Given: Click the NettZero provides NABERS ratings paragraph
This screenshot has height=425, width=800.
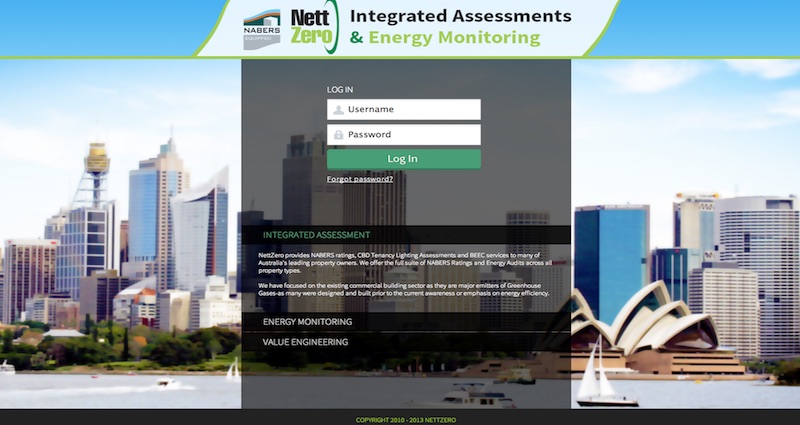Looking at the screenshot, I should coord(404,262).
